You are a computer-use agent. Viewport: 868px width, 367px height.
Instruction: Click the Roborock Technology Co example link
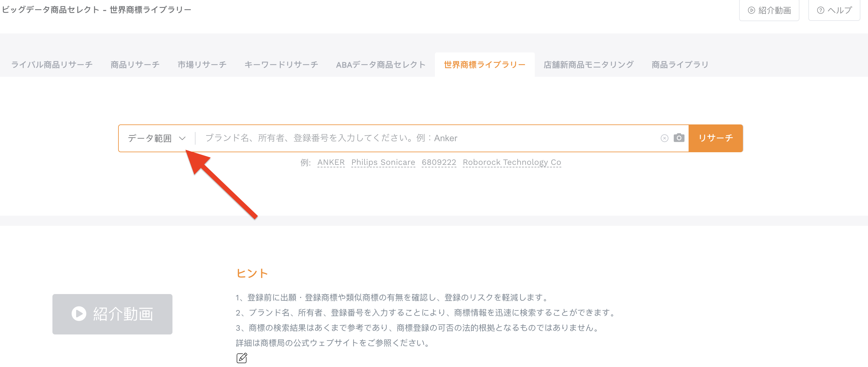(x=511, y=162)
